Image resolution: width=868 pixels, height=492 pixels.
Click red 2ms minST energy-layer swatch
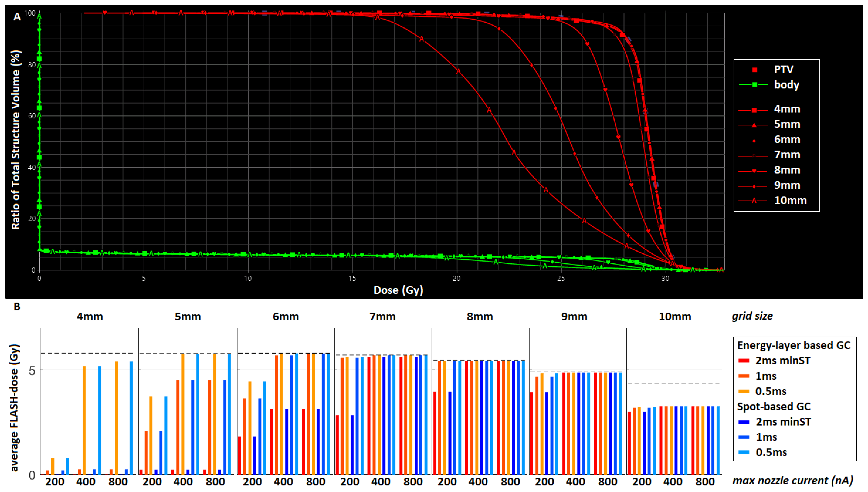(744, 361)
